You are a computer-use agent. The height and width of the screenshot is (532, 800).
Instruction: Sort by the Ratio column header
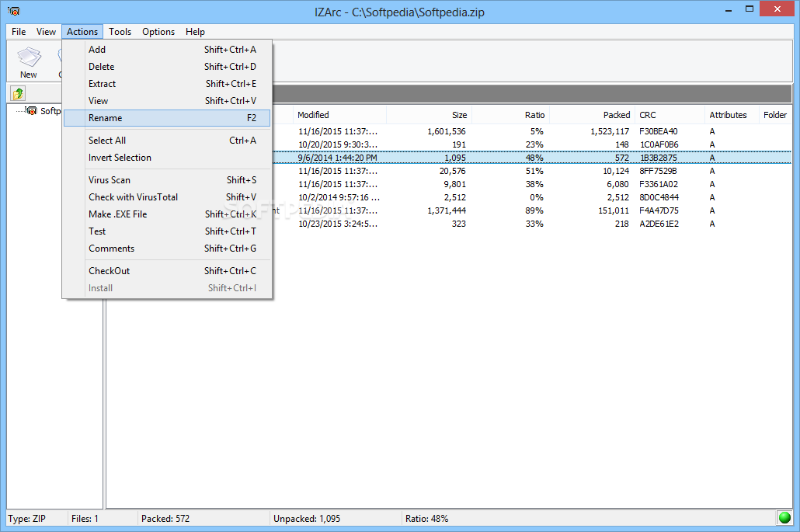click(x=510, y=115)
